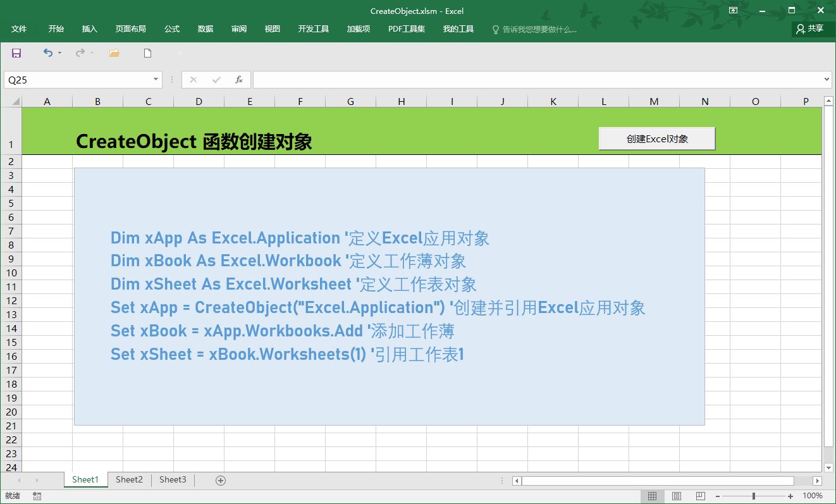Toggle macro recording indicator in status bar
Viewport: 836px width, 504px height.
coord(37,496)
